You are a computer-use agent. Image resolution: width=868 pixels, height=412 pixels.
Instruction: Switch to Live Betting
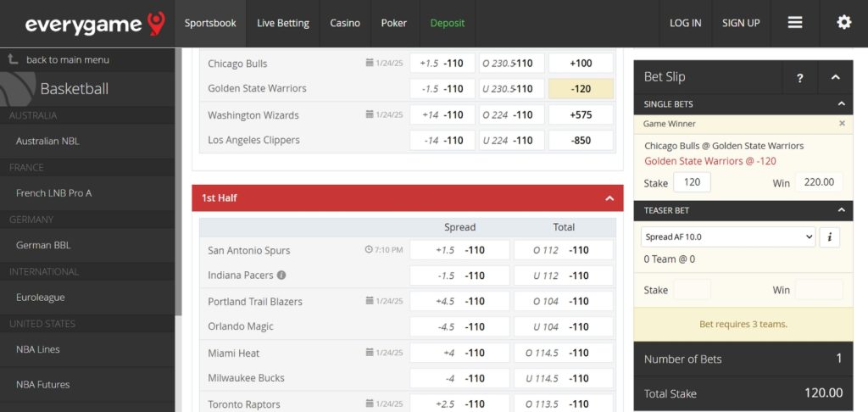(283, 23)
